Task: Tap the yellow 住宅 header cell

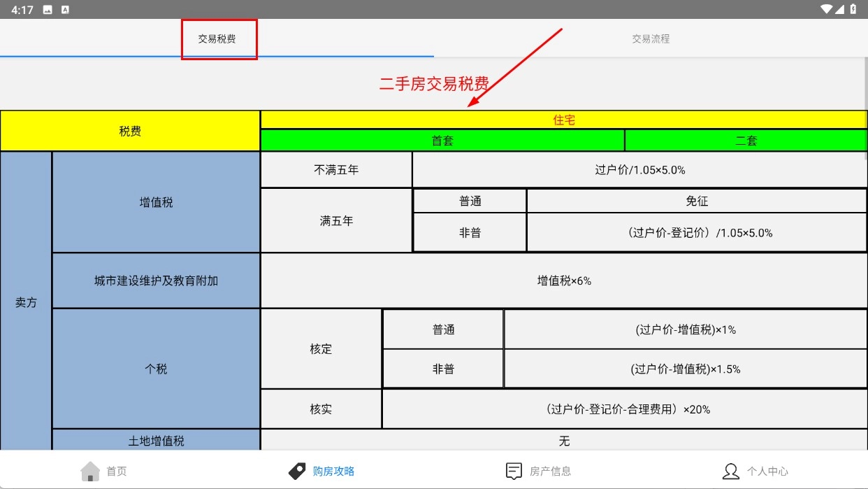Action: (x=563, y=120)
